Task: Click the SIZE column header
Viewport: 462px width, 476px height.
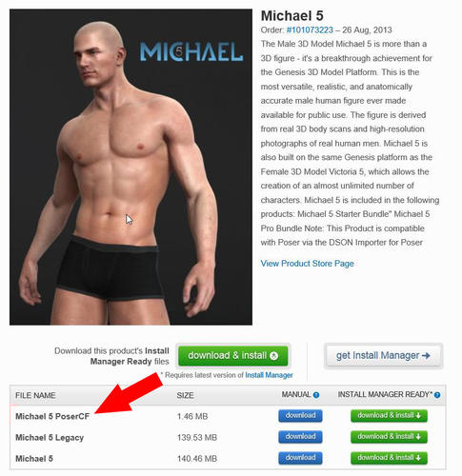Action: click(185, 395)
